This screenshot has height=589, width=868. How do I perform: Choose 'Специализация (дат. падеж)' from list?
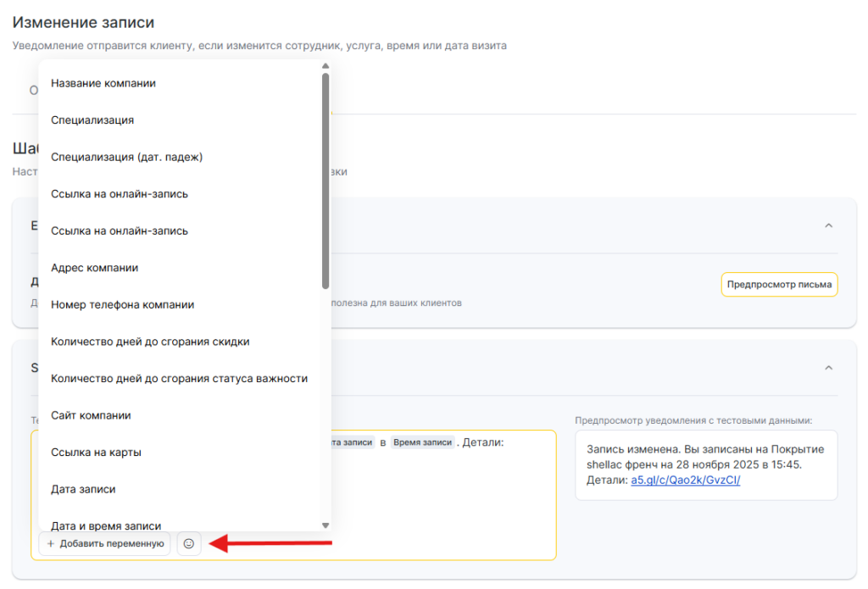pos(126,157)
